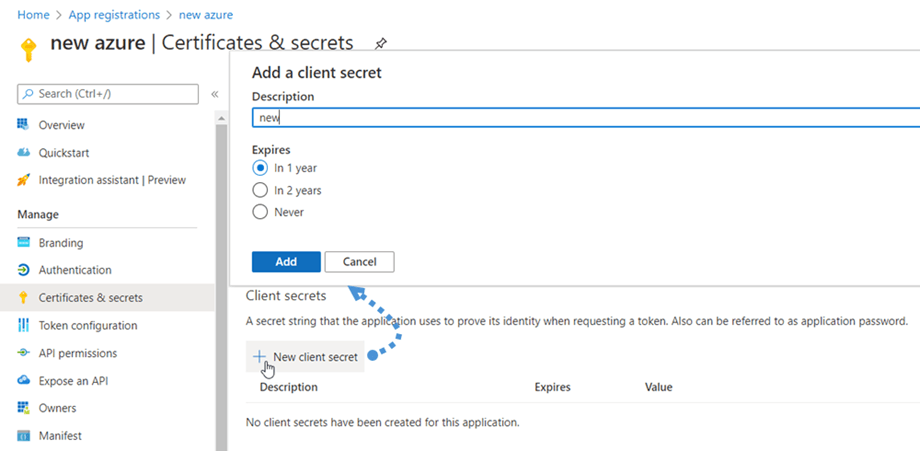Choose 'Never' for secret expiration

point(260,212)
